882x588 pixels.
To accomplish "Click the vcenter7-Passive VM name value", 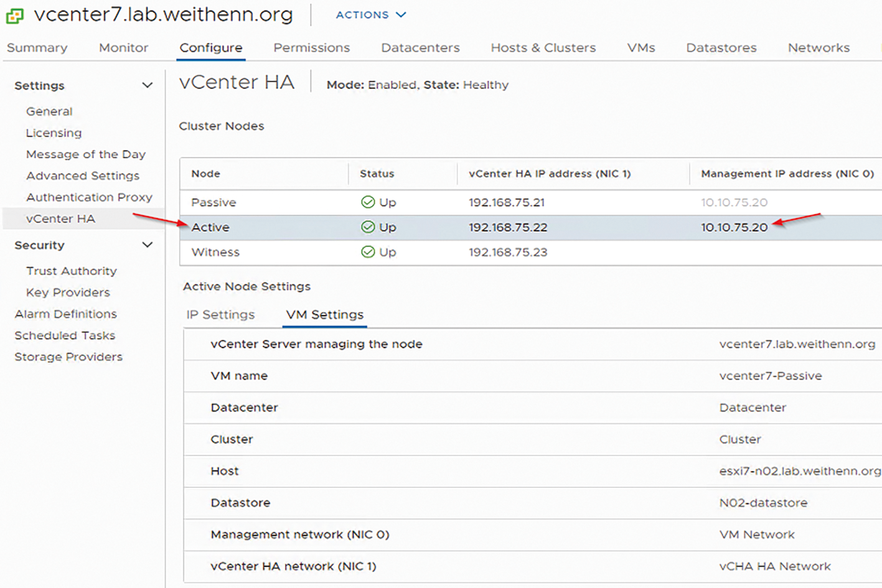I will click(x=771, y=376).
